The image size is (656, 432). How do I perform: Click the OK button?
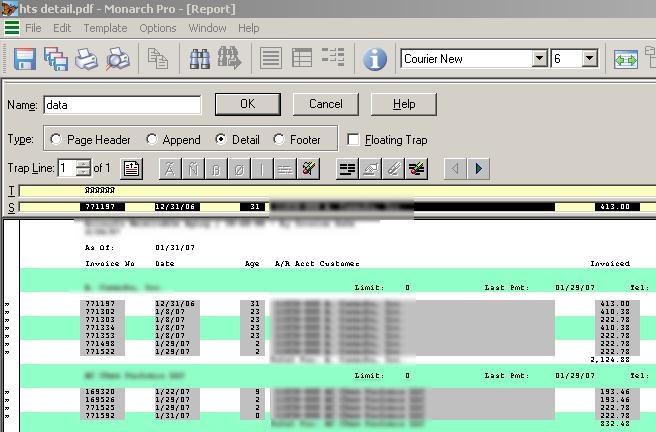pyautogui.click(x=247, y=104)
